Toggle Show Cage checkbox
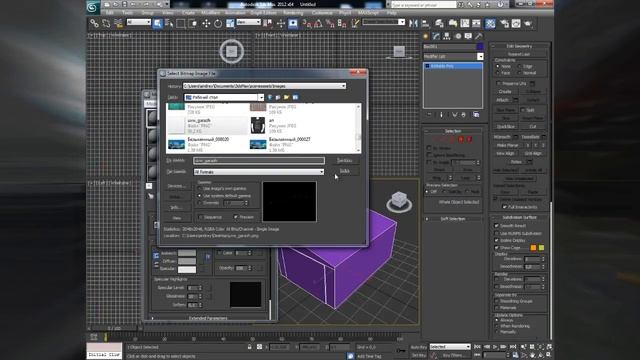 coord(497,248)
